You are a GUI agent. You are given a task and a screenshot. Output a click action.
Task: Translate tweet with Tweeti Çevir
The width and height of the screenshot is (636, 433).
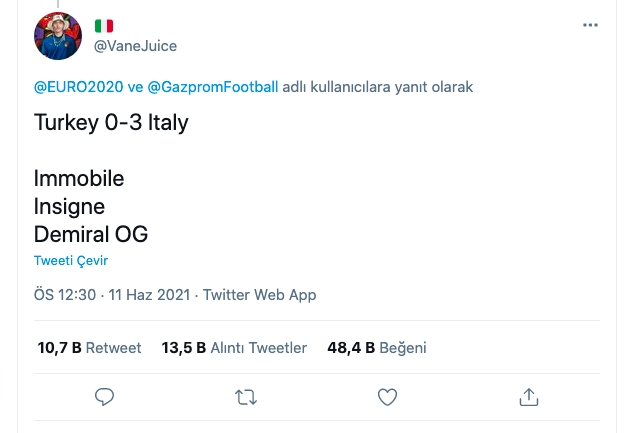pyautogui.click(x=70, y=261)
